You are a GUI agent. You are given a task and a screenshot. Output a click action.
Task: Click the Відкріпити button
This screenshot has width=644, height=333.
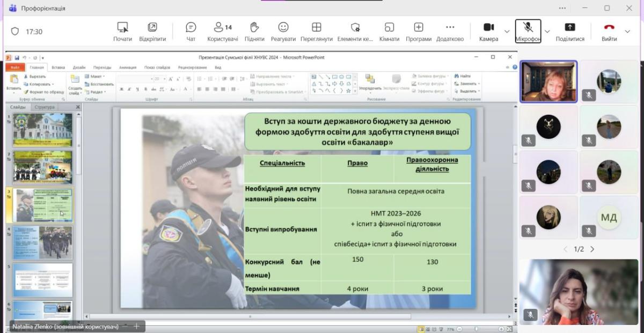pos(152,32)
